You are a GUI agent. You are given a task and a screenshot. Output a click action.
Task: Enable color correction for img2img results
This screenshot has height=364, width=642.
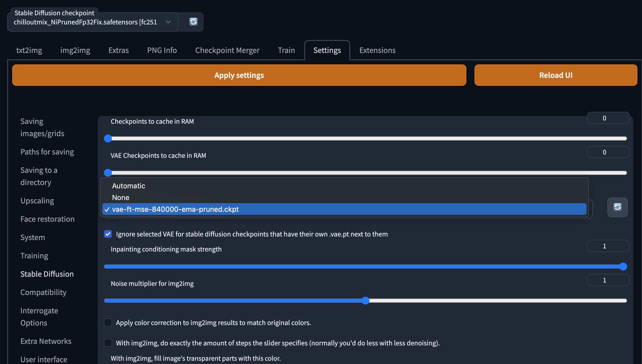108,323
